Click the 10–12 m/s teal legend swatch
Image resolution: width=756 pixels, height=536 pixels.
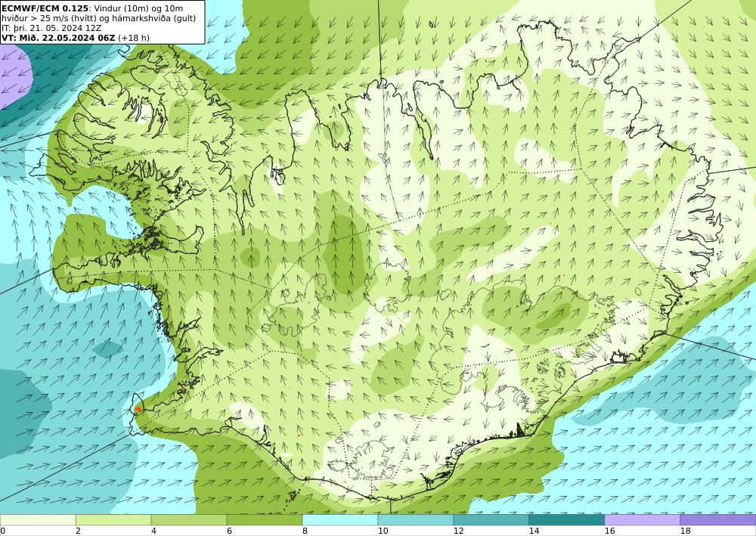416,519
